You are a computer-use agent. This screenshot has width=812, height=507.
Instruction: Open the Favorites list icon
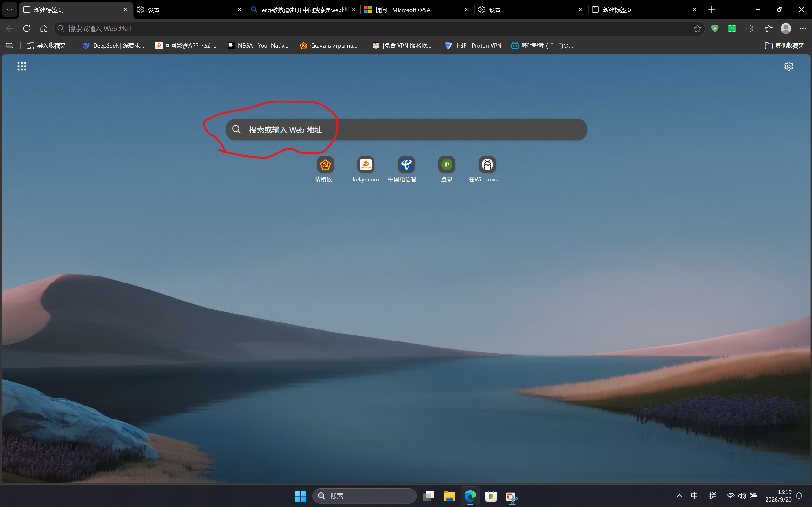click(769, 29)
